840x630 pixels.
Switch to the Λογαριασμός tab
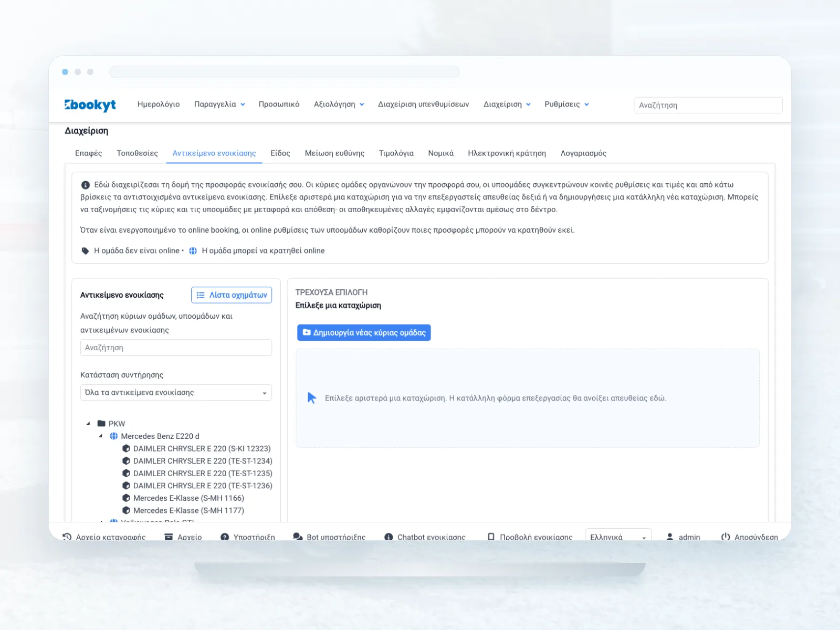point(583,153)
